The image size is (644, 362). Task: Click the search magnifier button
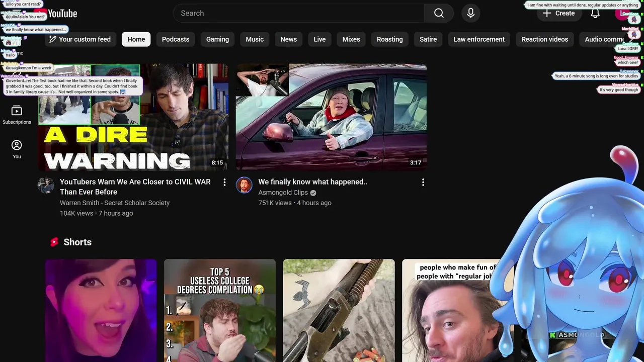point(439,13)
